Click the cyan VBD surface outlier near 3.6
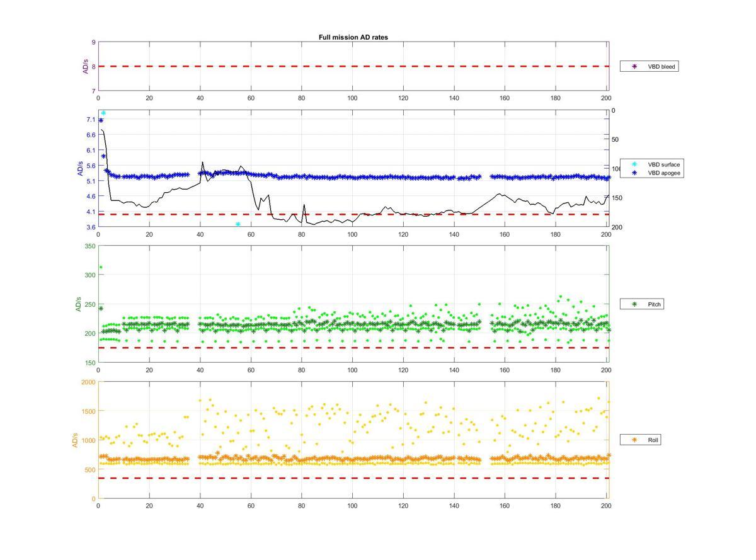Viewport: 756px width, 560px height. click(x=238, y=224)
